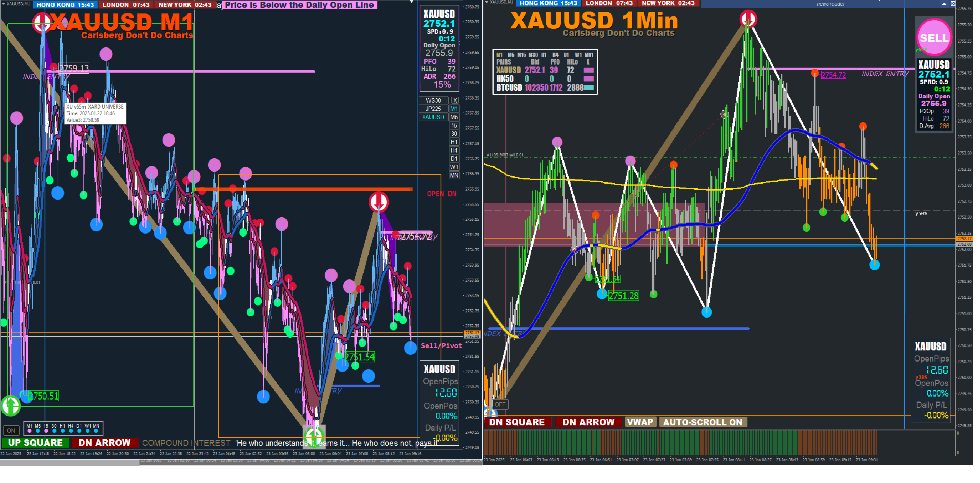Image resolution: width=980 pixels, height=483 pixels.
Task: Click the 2754.72 price label
Action: click(833, 75)
